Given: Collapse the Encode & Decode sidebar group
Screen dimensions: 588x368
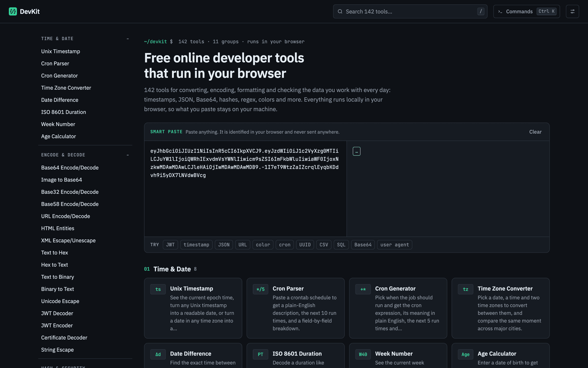Looking at the screenshot, I should click(128, 155).
